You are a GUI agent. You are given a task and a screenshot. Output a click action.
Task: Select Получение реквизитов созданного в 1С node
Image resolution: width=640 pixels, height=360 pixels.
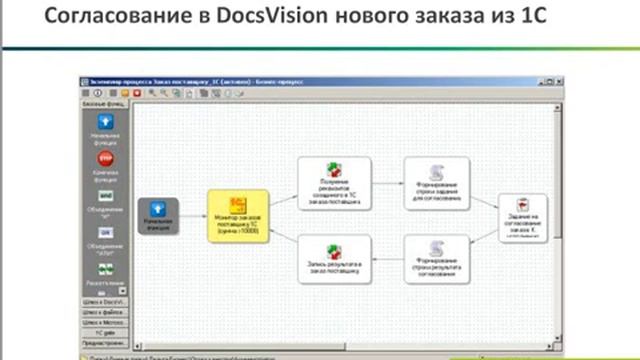[334, 184]
